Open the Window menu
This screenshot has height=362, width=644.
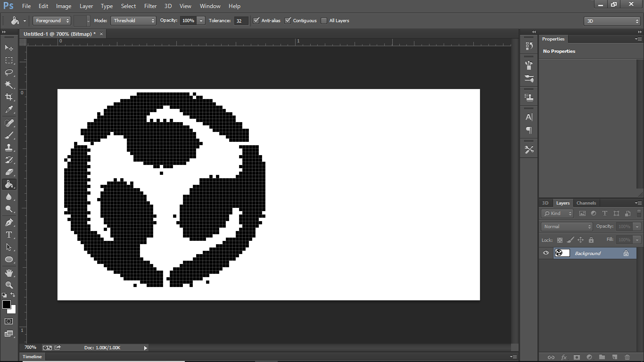tap(210, 6)
